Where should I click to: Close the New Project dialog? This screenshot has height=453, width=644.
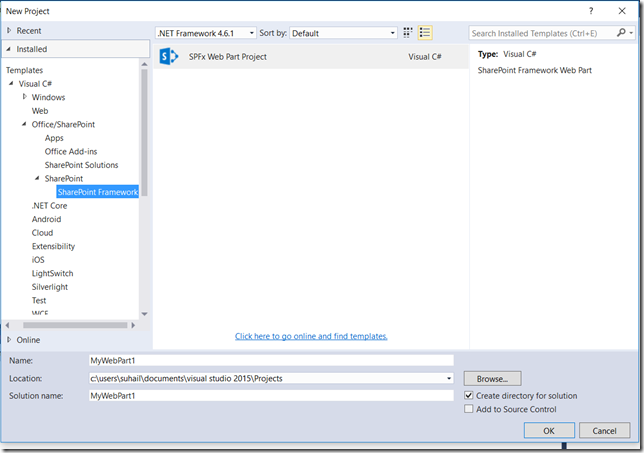[622, 11]
